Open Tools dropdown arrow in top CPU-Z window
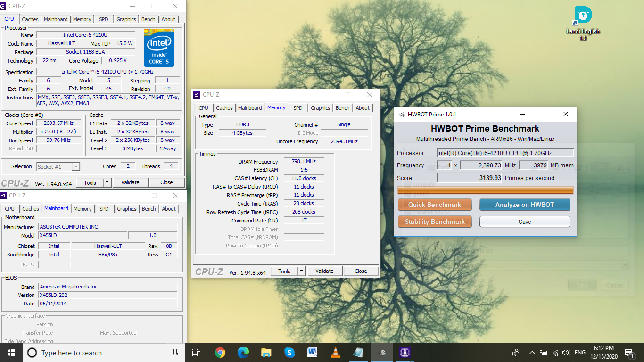The image size is (644, 362). point(107,182)
